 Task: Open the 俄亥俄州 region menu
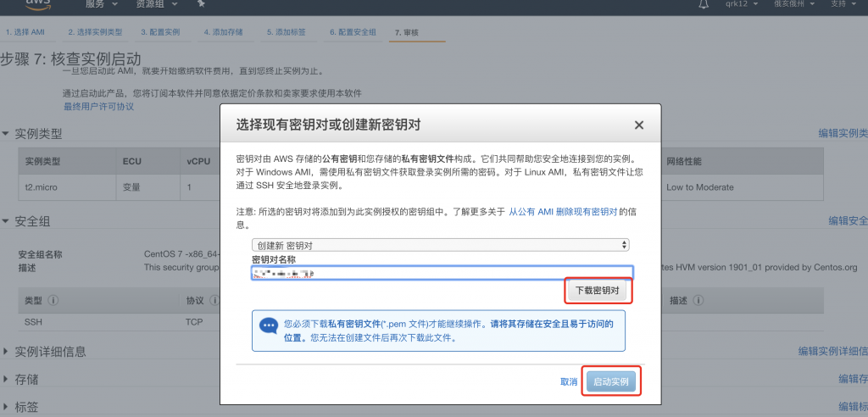click(794, 4)
